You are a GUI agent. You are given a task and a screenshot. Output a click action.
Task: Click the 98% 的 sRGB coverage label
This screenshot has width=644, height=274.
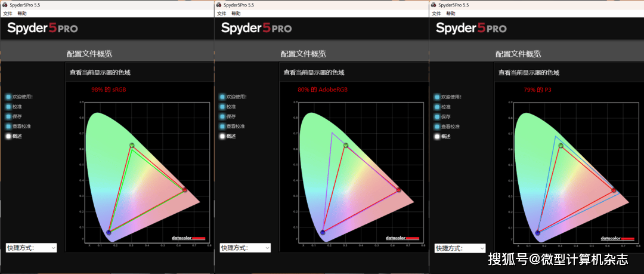click(x=109, y=90)
